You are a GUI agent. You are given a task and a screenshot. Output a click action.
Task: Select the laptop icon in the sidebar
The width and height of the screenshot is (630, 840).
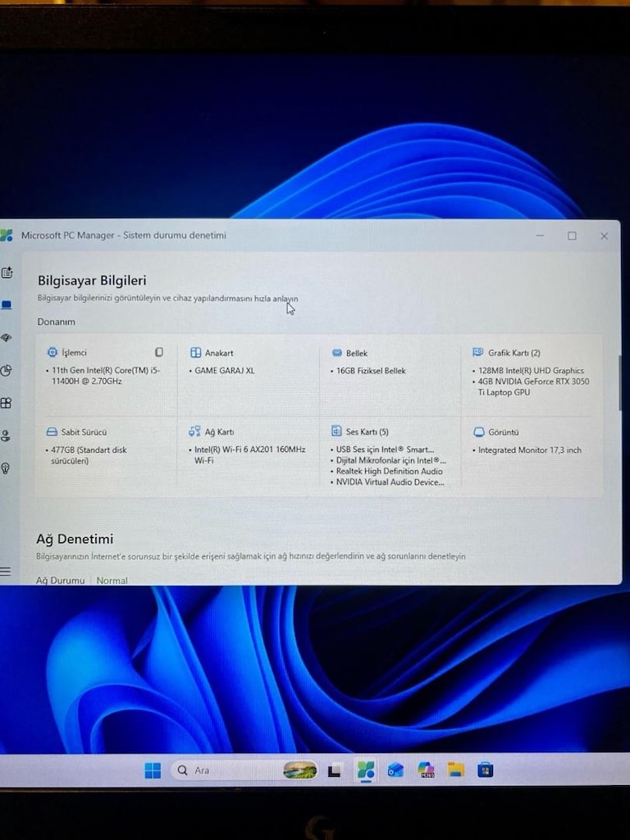click(6, 305)
